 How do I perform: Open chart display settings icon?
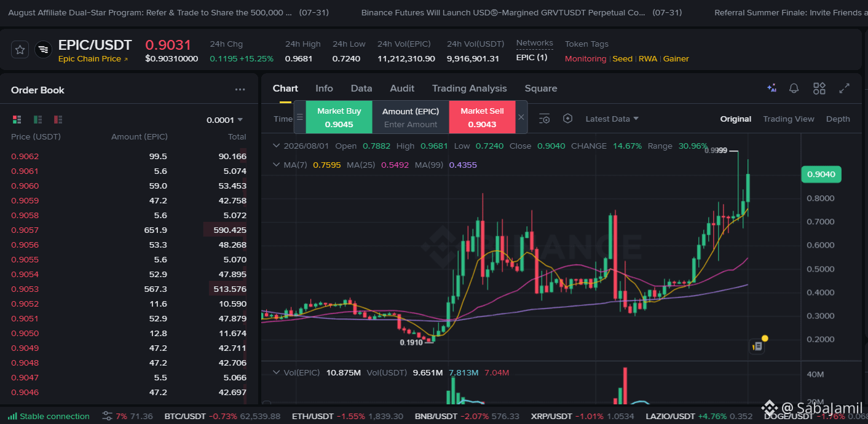tap(544, 119)
